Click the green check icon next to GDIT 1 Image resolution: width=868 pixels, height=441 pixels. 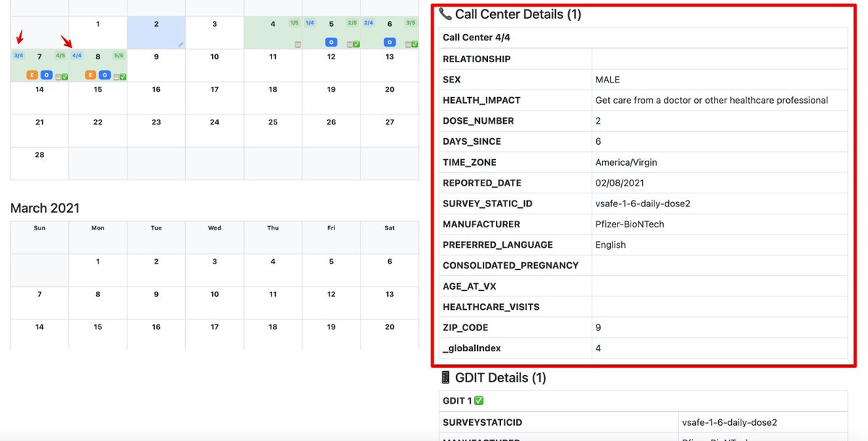coord(479,400)
